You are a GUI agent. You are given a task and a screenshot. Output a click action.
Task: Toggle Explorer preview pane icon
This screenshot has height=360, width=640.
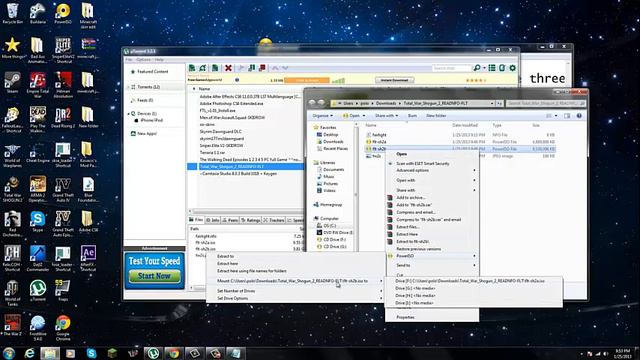(x=567, y=116)
